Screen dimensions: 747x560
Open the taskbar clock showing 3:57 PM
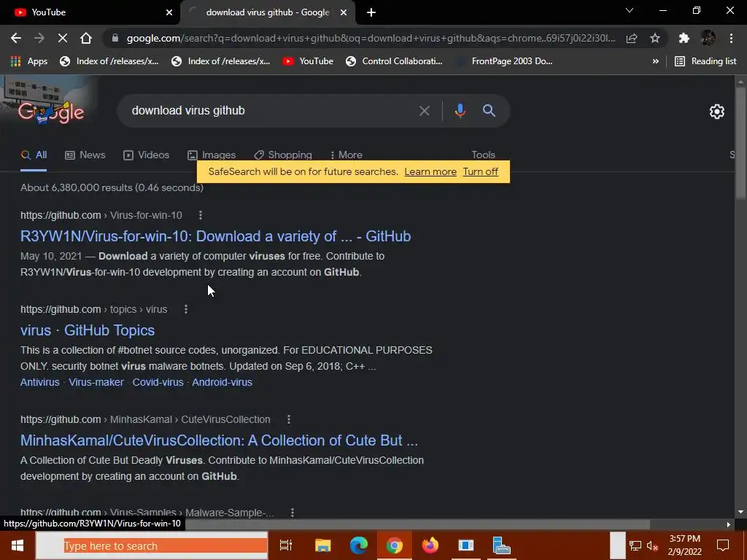[x=684, y=545]
